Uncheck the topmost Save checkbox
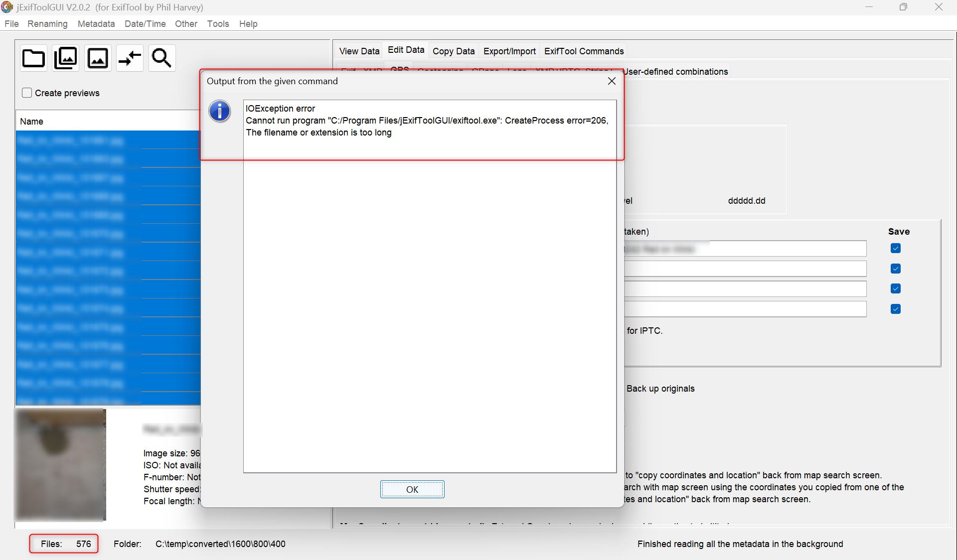957x560 pixels. [x=896, y=248]
